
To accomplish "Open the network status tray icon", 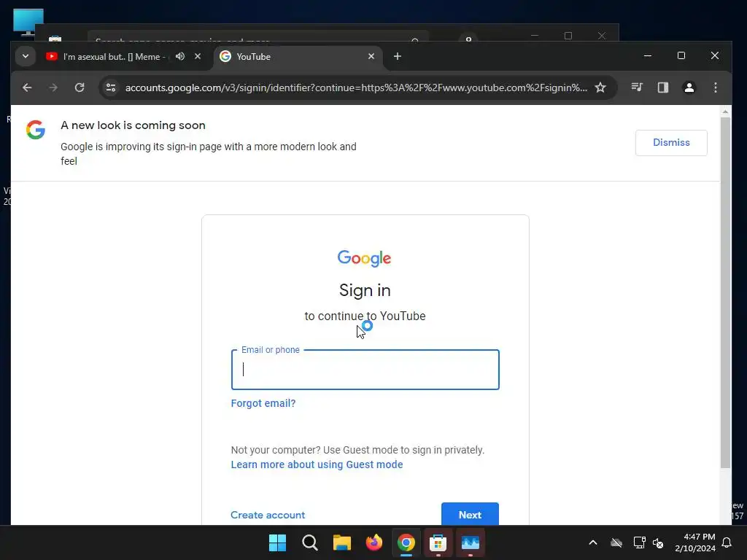I will coord(639,542).
